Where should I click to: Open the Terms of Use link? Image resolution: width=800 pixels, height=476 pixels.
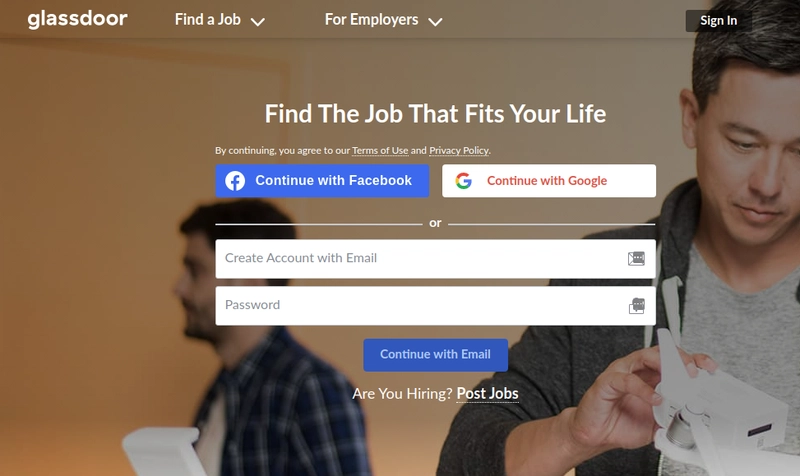point(380,151)
